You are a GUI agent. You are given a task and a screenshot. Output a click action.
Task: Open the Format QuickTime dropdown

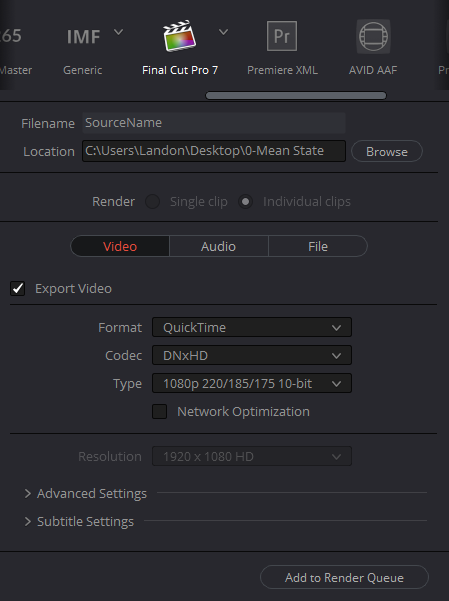pyautogui.click(x=252, y=327)
